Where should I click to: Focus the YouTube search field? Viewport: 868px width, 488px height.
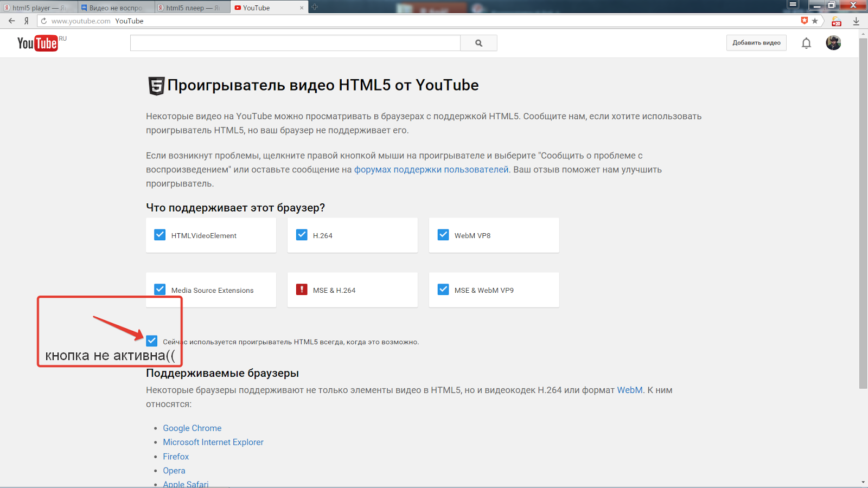click(295, 43)
